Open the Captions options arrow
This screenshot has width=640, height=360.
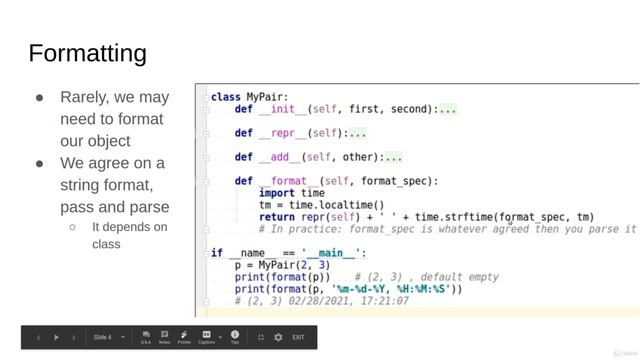(220, 338)
